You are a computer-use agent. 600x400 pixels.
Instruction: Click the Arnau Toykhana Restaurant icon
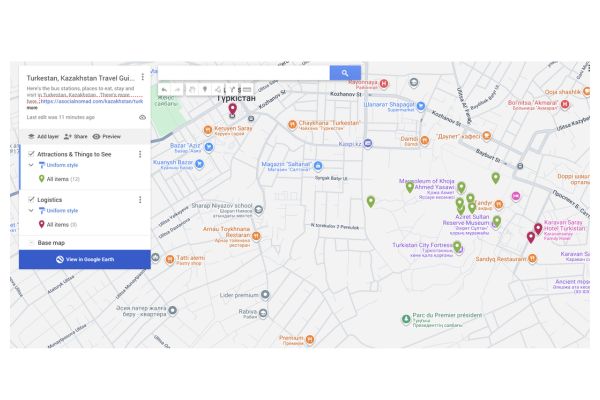[x=256, y=236]
